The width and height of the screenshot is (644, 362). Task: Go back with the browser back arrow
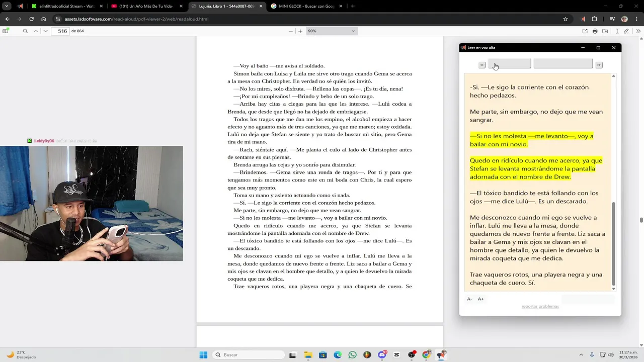tap(7, 19)
